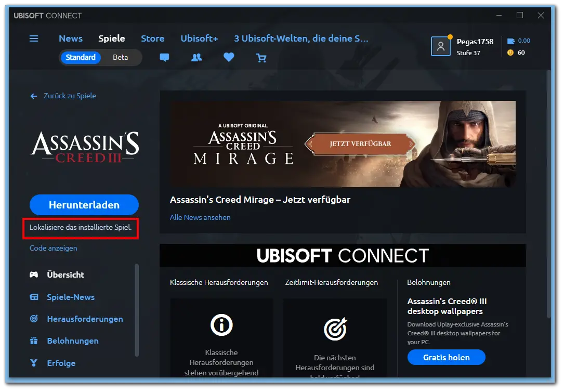Click the 60 Units amount
Image resolution: width=564 pixels, height=392 pixels.
click(x=521, y=53)
